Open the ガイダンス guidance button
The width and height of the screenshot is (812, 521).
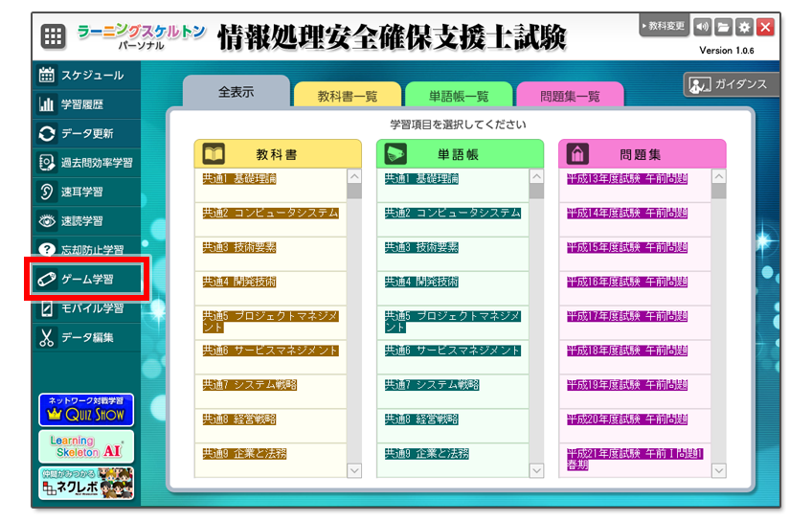(x=732, y=84)
